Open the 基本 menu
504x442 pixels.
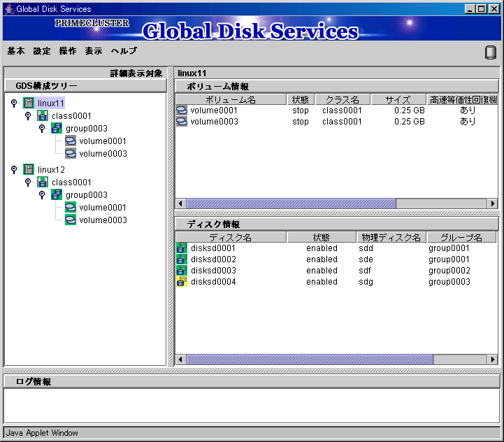click(16, 51)
